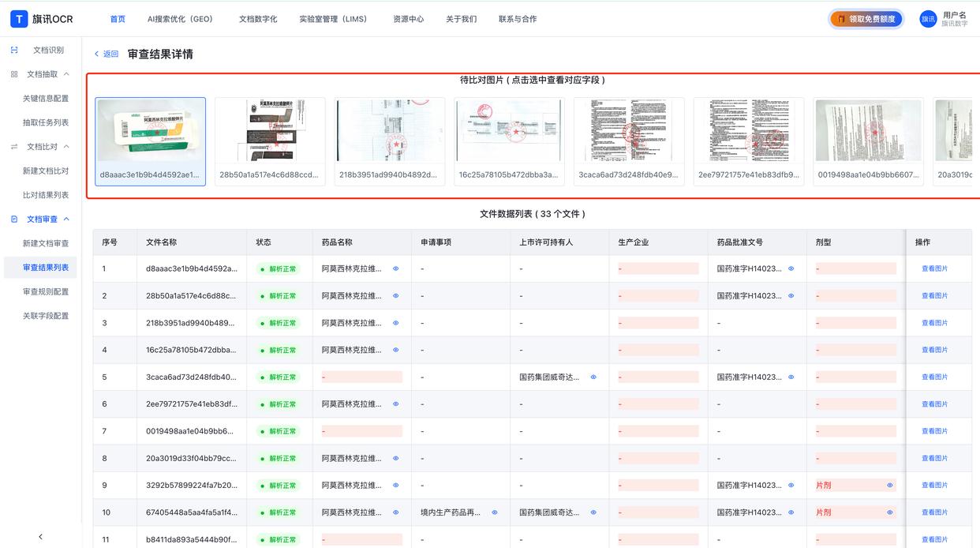Click 查看图片 for row 10

(935, 512)
